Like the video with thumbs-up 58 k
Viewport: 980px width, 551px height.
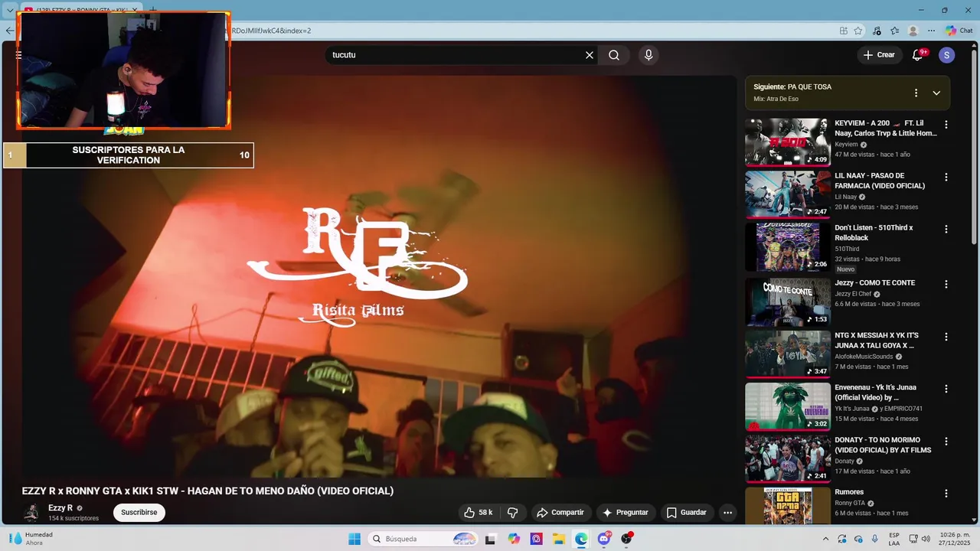pos(479,513)
